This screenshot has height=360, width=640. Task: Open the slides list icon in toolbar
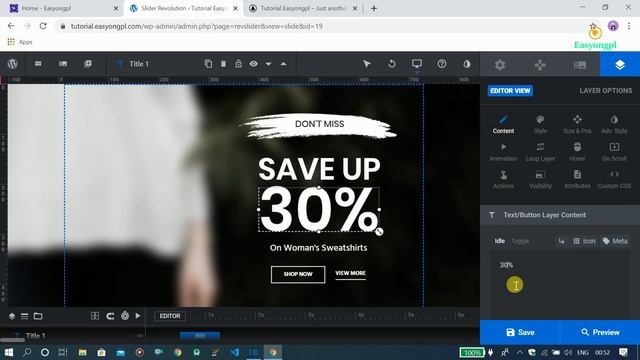point(63,64)
